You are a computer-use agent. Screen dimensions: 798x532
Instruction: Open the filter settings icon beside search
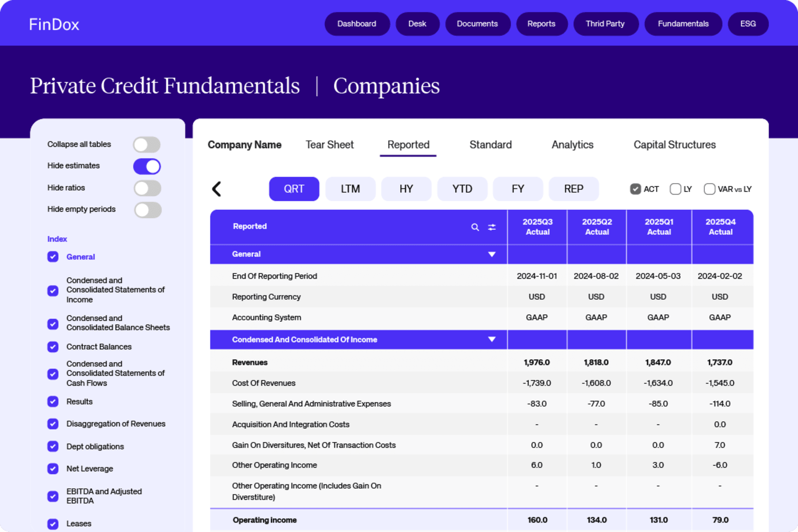(x=492, y=227)
